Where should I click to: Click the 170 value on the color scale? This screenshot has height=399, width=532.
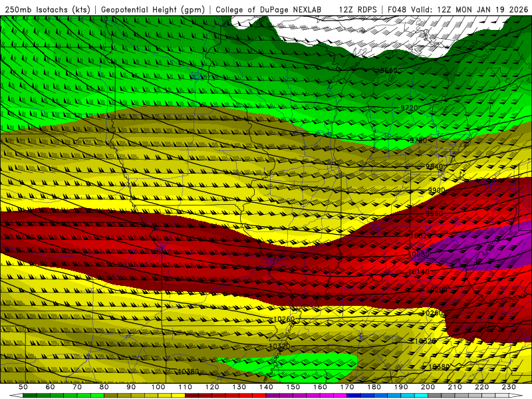coord(347,387)
